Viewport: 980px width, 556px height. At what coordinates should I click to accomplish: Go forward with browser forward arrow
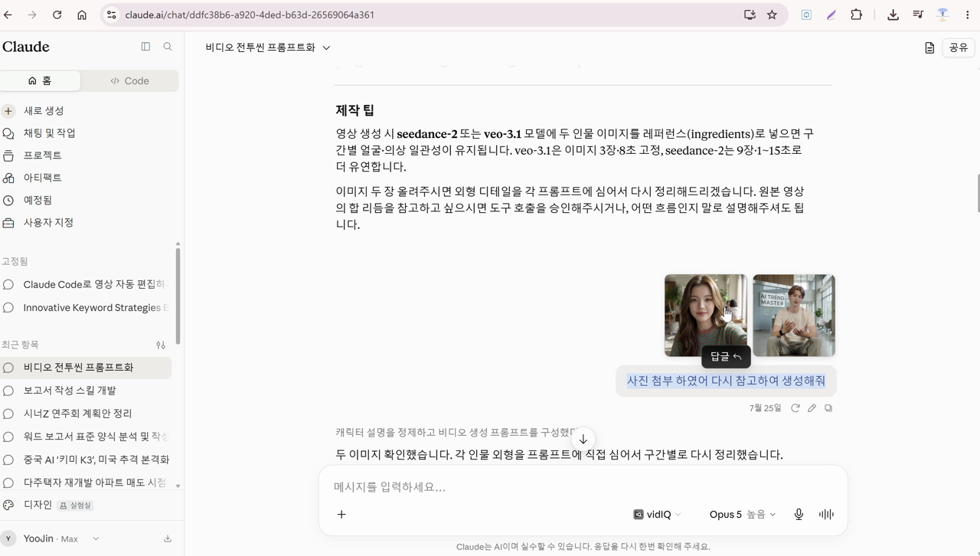click(32, 15)
